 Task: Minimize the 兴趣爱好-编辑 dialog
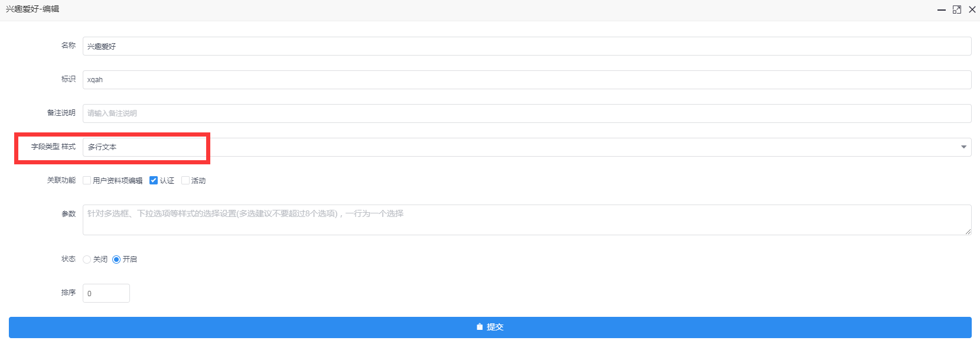tap(942, 9)
